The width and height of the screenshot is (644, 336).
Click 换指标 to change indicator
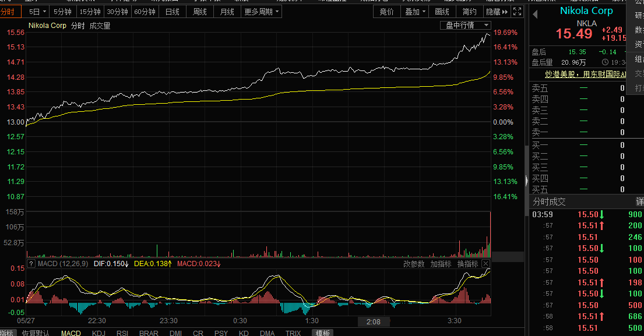[x=468, y=264]
